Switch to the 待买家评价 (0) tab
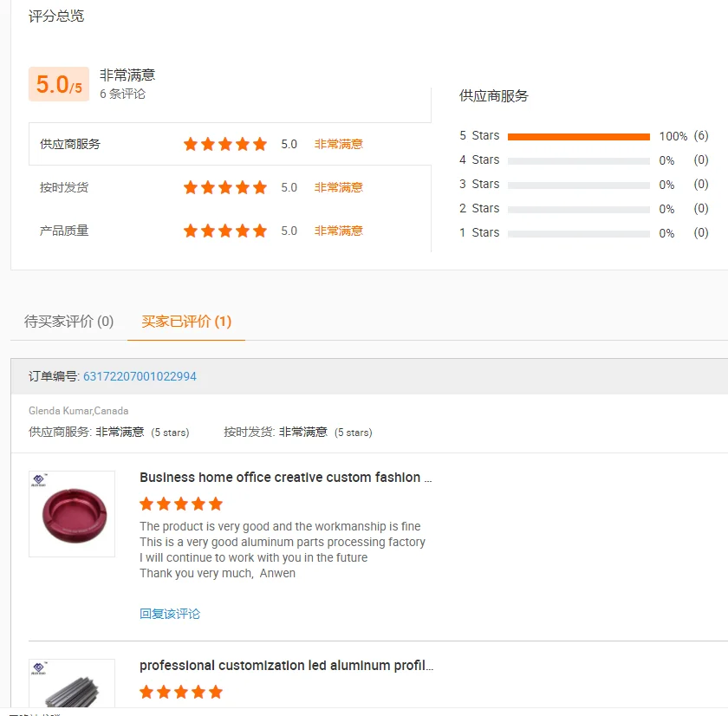 [x=69, y=322]
